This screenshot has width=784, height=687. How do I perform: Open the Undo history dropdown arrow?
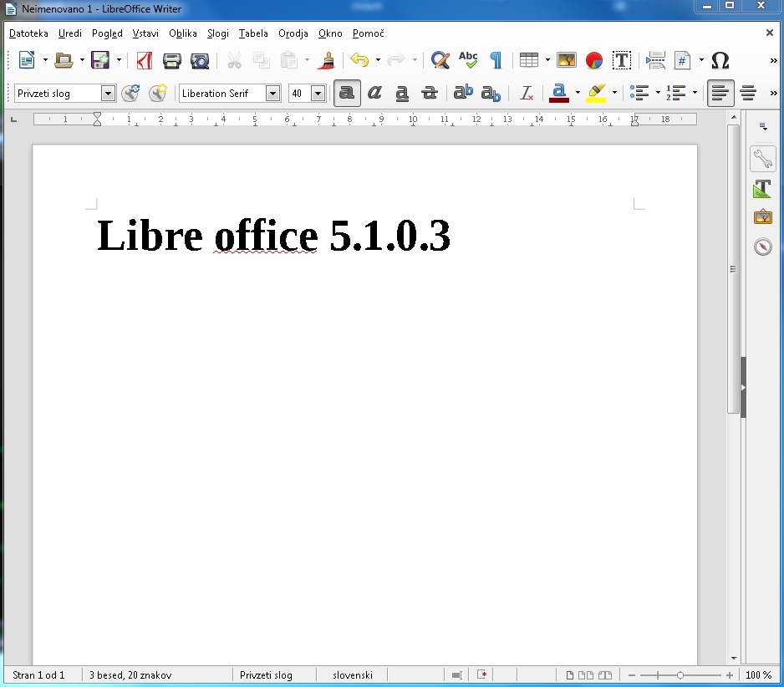pos(378,60)
